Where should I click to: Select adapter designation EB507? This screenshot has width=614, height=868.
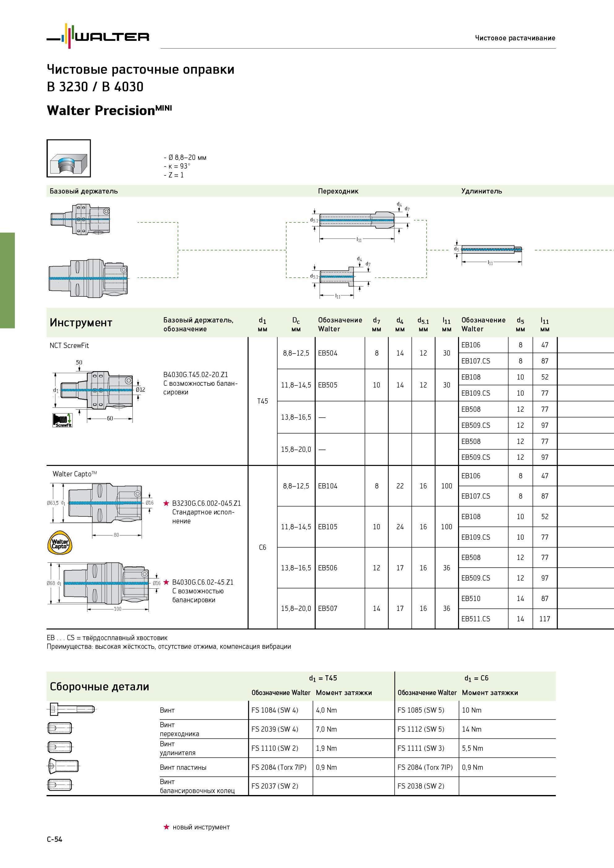click(328, 609)
